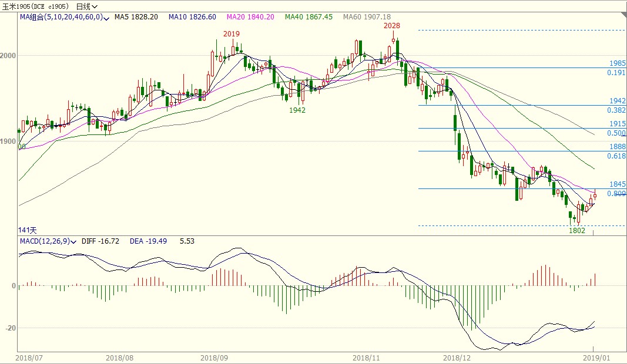Viewport: 627px width, 364px height.
Task: Click the 2028 high price marker
Action: point(392,26)
